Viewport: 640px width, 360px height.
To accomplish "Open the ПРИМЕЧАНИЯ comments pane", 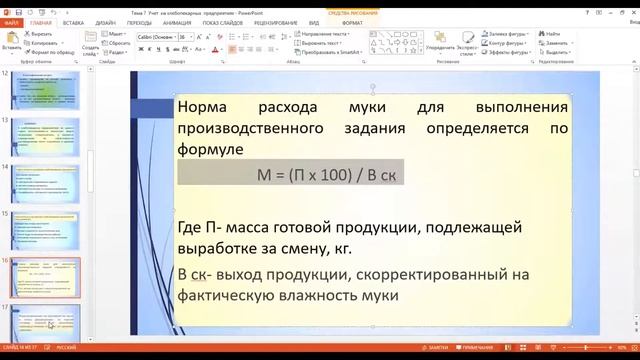I will (474, 348).
